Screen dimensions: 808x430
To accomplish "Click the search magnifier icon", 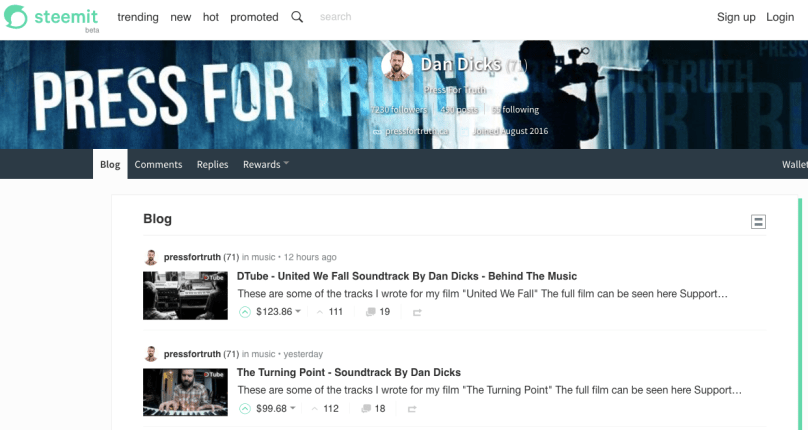I will 297,17.
